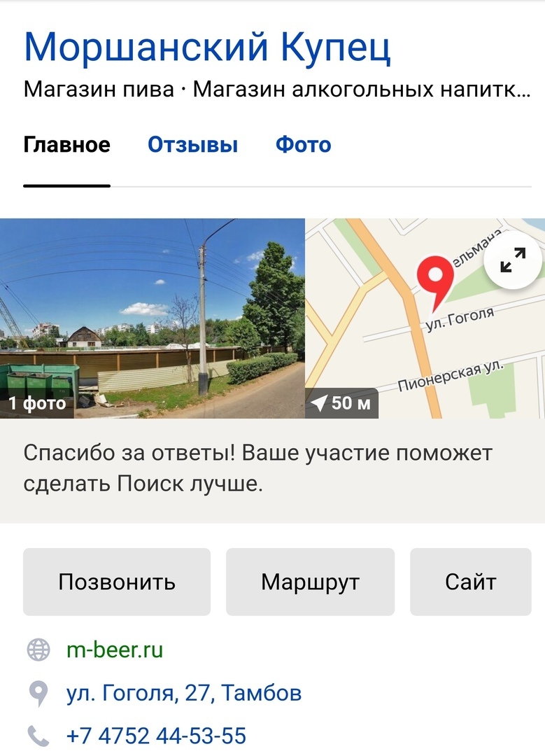The width and height of the screenshot is (545, 756).
Task: Open the Сайт button
Action: [x=470, y=582]
